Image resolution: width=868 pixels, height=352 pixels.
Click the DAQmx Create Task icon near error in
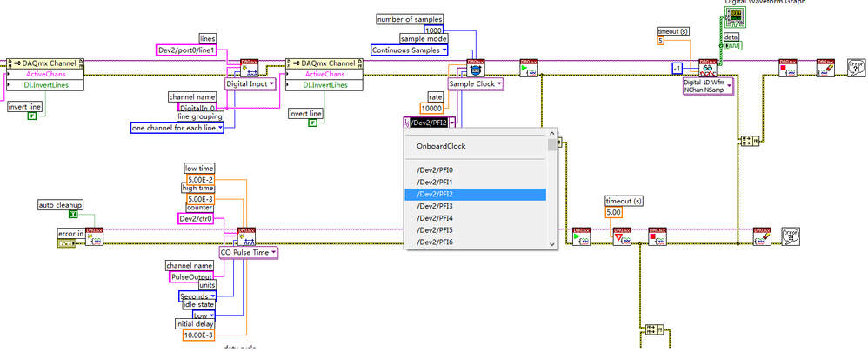tap(94, 236)
